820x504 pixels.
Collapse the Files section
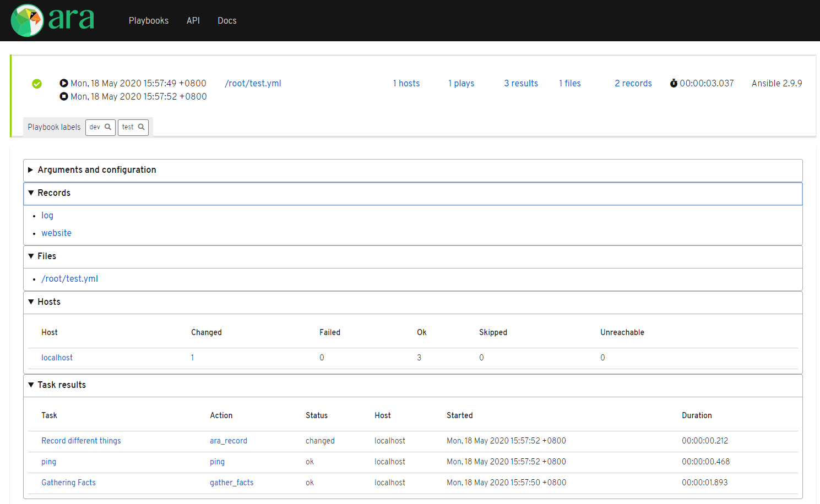coord(46,256)
